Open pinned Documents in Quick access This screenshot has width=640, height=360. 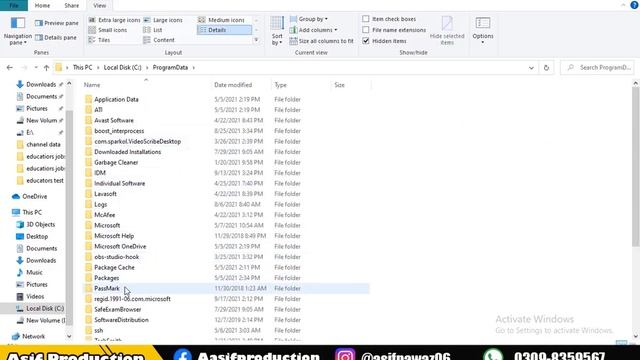click(x=41, y=96)
